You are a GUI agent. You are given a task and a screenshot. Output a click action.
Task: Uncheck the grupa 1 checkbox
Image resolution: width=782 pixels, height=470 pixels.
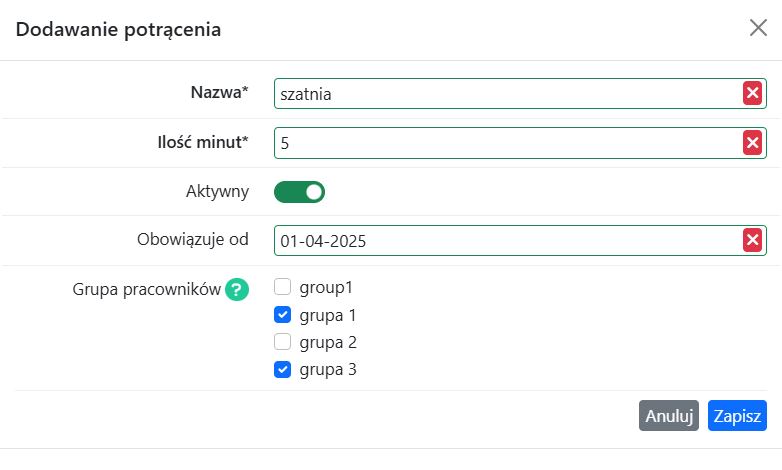click(282, 315)
